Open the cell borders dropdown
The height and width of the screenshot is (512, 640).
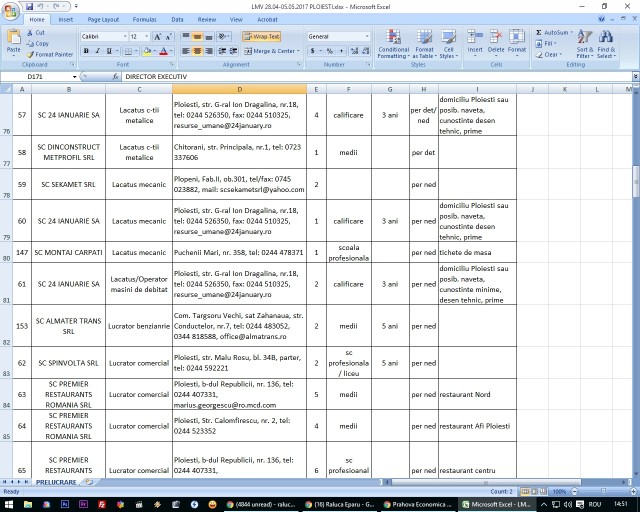(136, 51)
